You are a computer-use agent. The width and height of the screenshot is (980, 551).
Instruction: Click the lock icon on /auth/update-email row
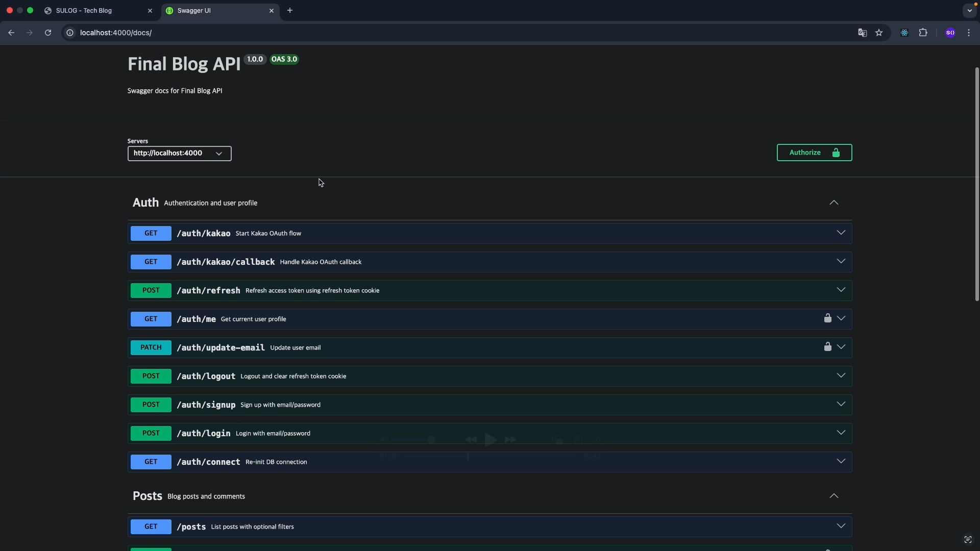click(827, 347)
